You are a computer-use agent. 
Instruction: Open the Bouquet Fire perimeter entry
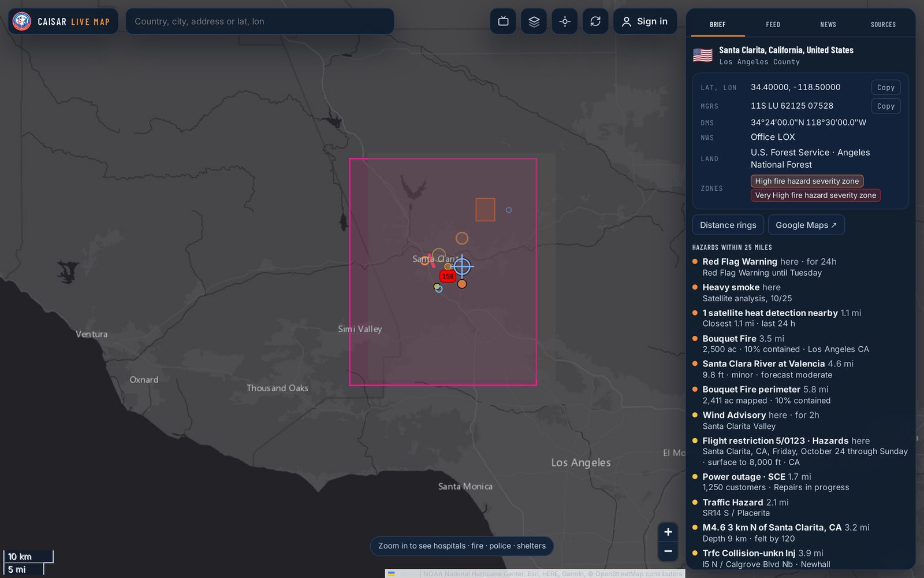[x=801, y=395]
